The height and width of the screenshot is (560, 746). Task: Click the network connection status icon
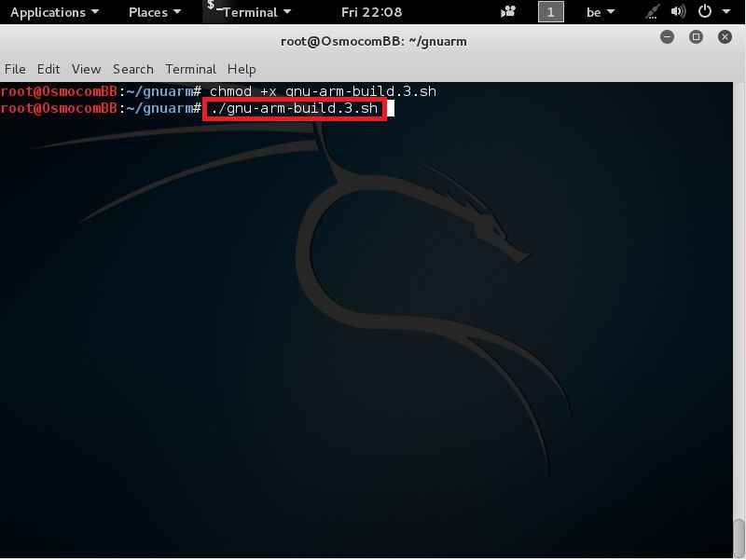click(x=653, y=11)
